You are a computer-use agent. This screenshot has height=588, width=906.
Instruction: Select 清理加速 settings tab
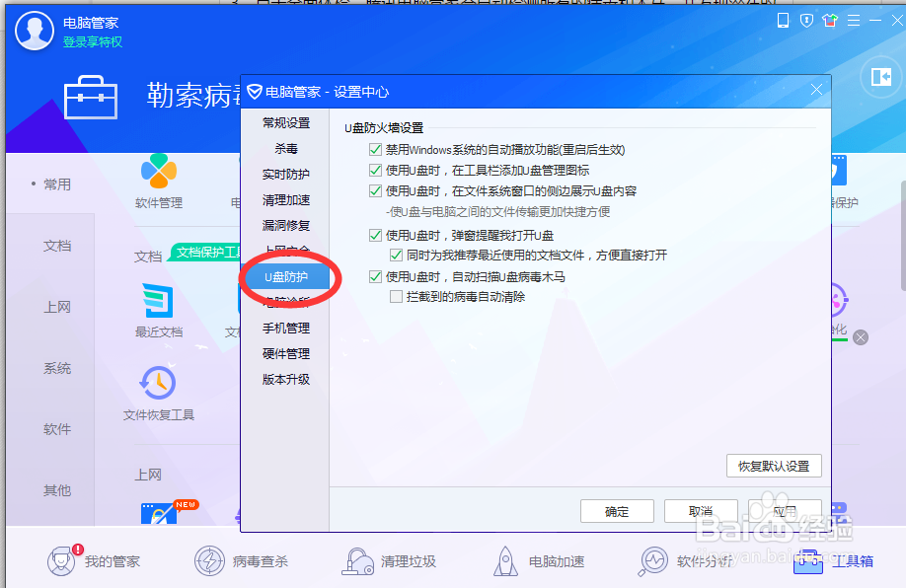pyautogui.click(x=286, y=200)
